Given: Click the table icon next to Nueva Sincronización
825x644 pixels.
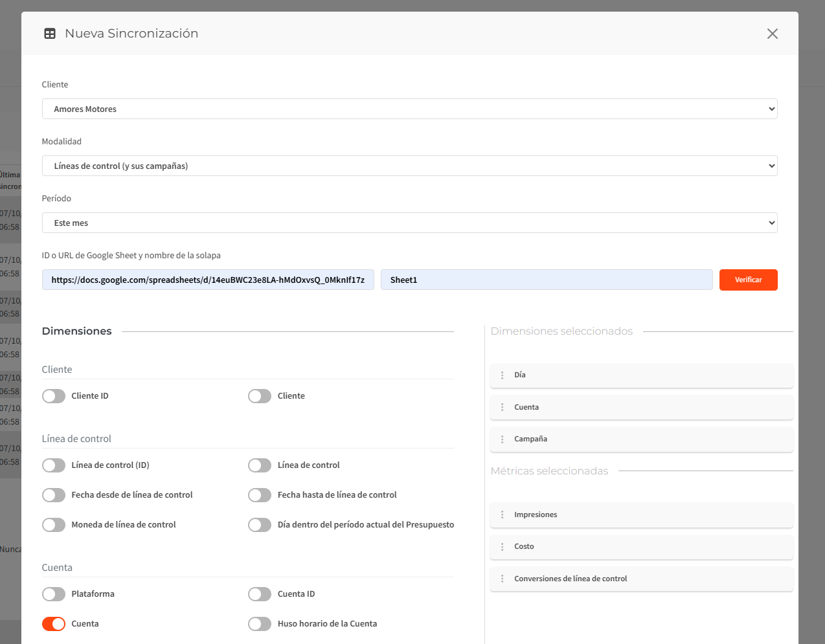Looking at the screenshot, I should coord(50,34).
